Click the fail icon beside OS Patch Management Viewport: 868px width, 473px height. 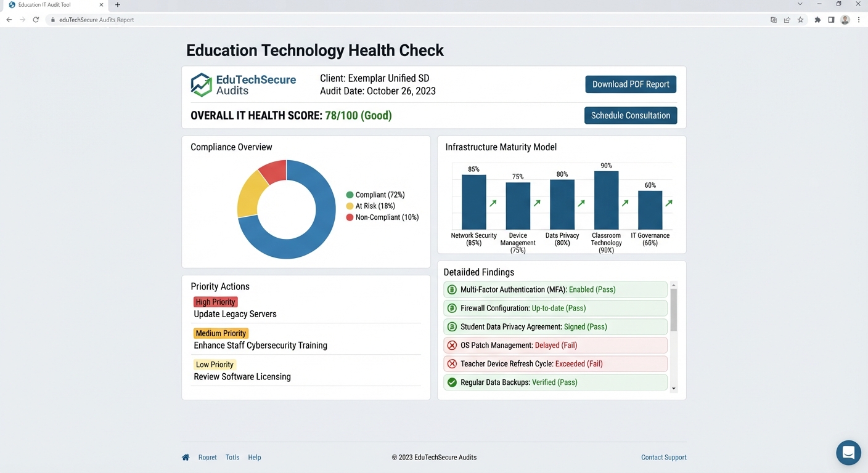point(452,346)
